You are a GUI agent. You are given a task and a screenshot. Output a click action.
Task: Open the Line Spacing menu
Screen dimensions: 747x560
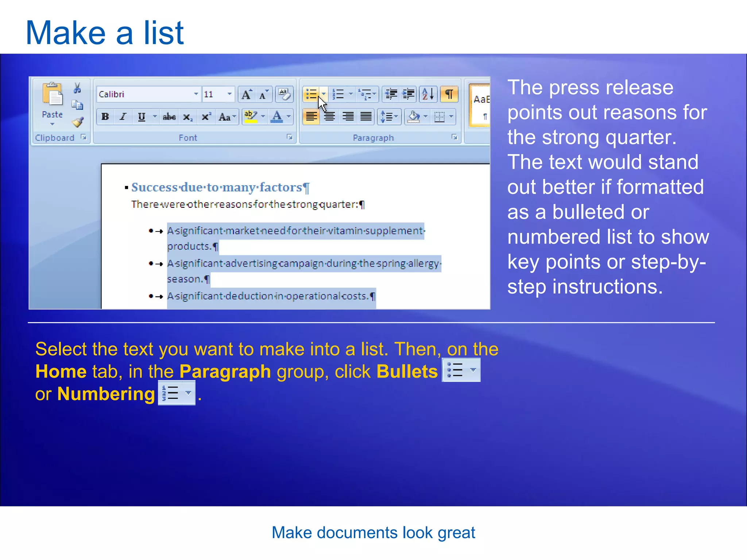389,117
